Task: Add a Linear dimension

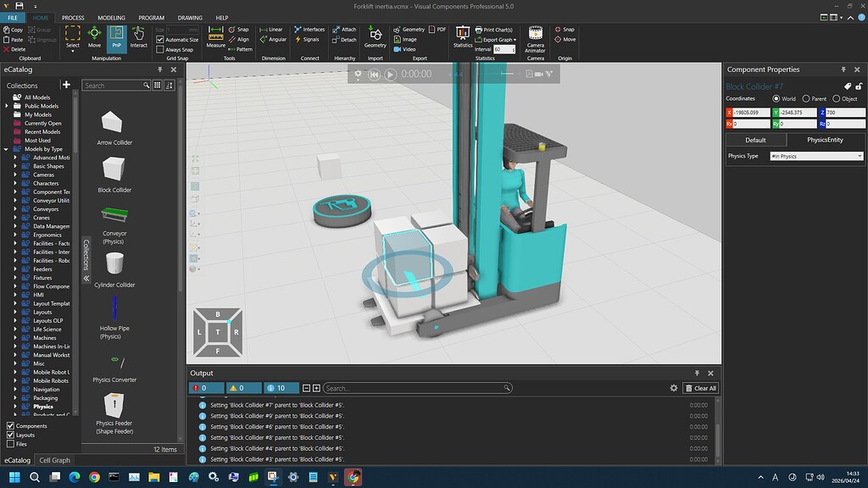Action: [271, 30]
